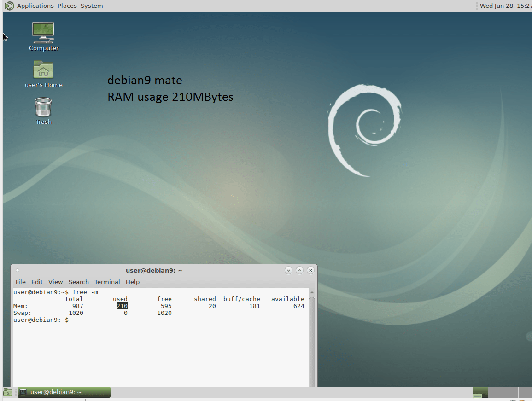Select the Trash desktop icon

click(43, 111)
